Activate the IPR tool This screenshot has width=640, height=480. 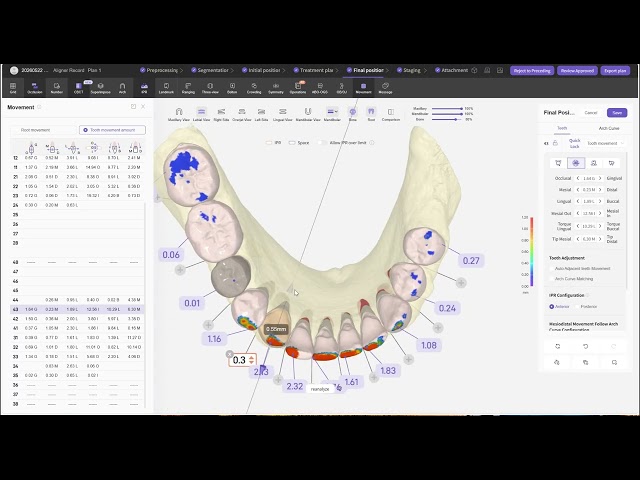tap(144, 87)
